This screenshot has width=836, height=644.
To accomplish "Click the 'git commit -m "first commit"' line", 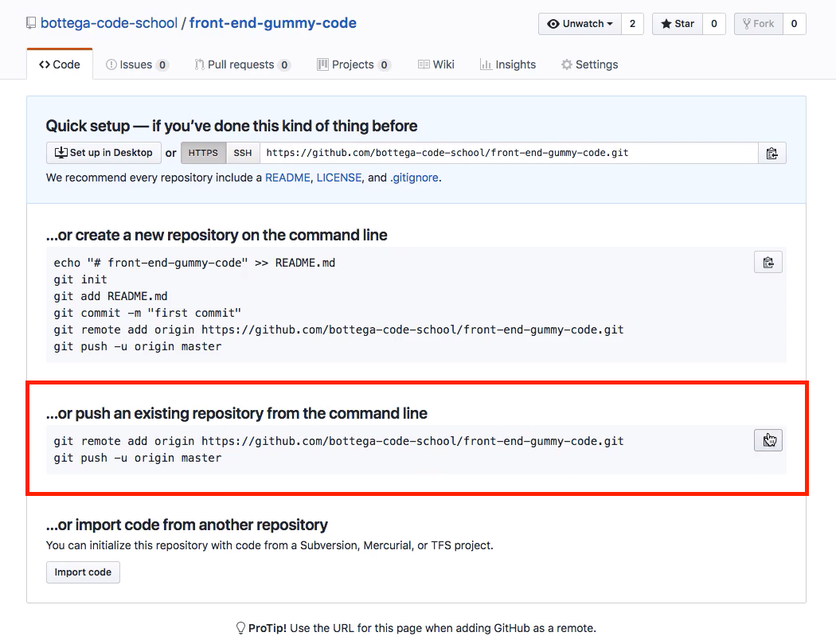I will pyautogui.click(x=147, y=313).
